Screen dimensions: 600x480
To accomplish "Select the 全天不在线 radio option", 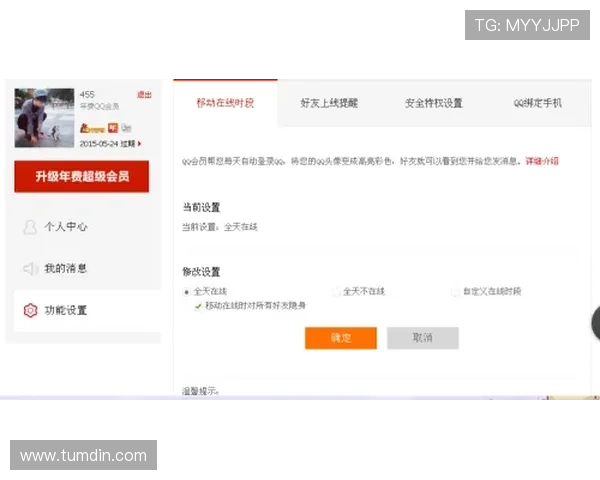I will click(336, 292).
